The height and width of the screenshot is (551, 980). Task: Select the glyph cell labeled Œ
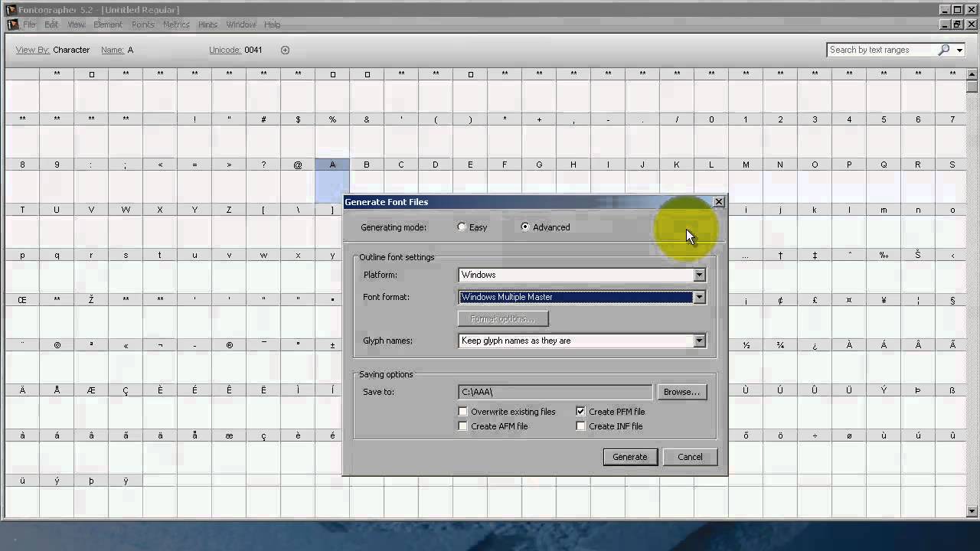[x=22, y=316]
